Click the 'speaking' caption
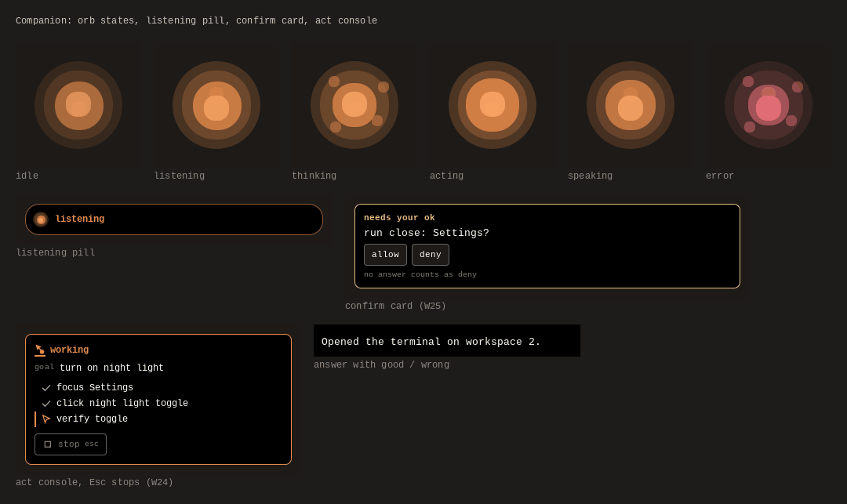Viewport: 847px width, 504px height. tap(590, 176)
